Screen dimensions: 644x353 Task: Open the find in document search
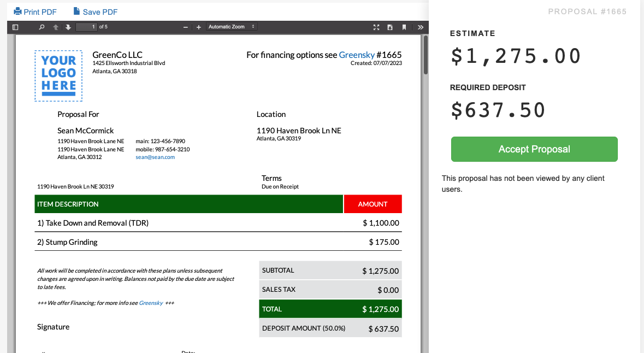[42, 27]
